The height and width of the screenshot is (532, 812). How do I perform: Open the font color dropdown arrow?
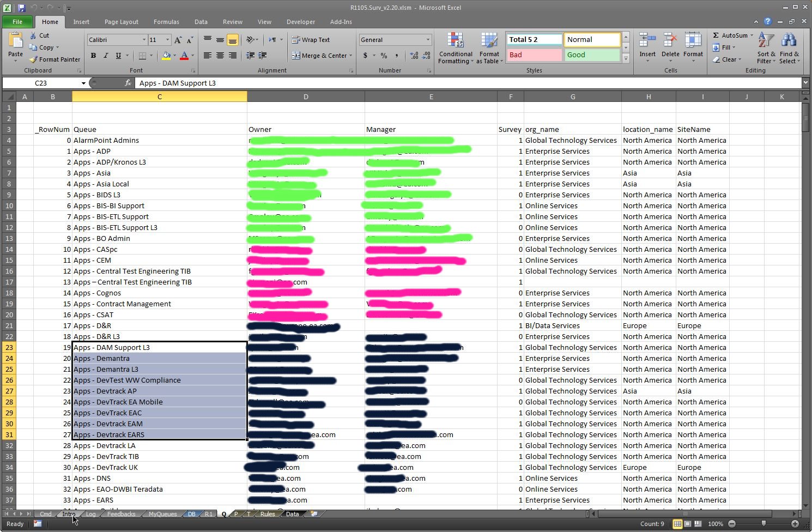[192, 56]
